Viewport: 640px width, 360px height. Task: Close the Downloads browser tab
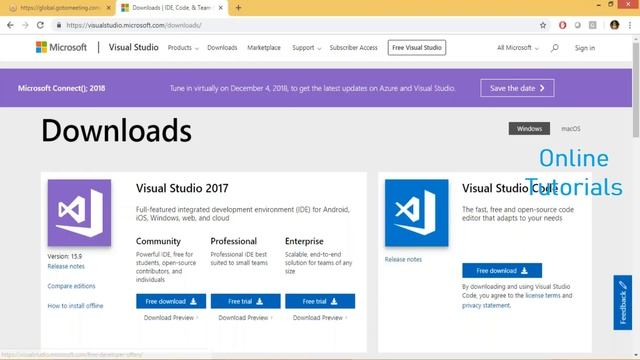point(220,8)
